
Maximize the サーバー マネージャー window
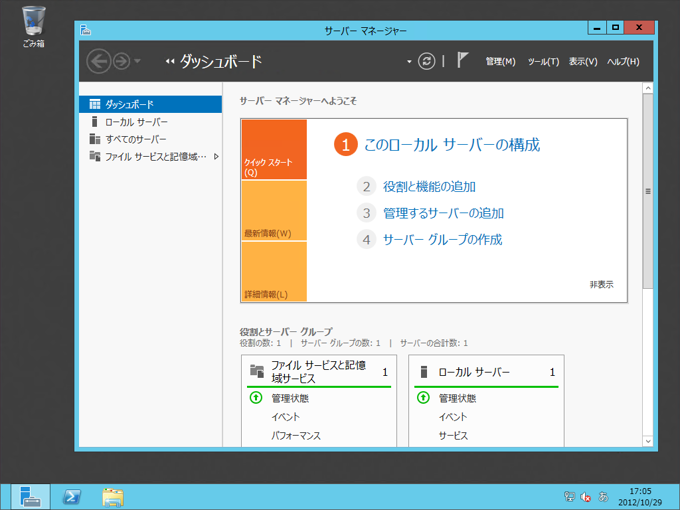pyautogui.click(x=615, y=28)
